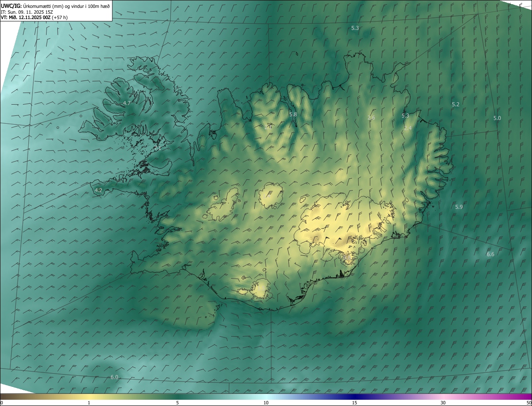The width and height of the screenshot is (532, 406).
Task: Click the 7.1 value near the Breiðafjörður islands
Action: [x=158, y=148]
